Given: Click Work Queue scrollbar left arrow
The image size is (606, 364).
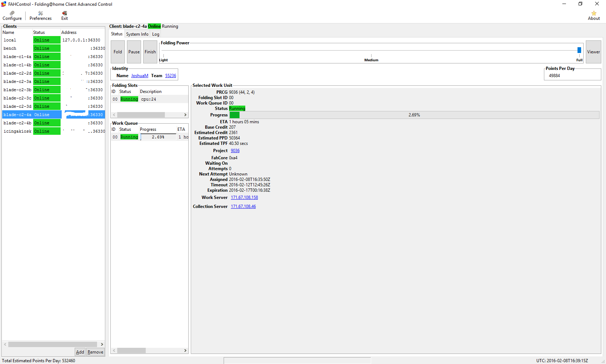Looking at the screenshot, I should click(x=114, y=350).
